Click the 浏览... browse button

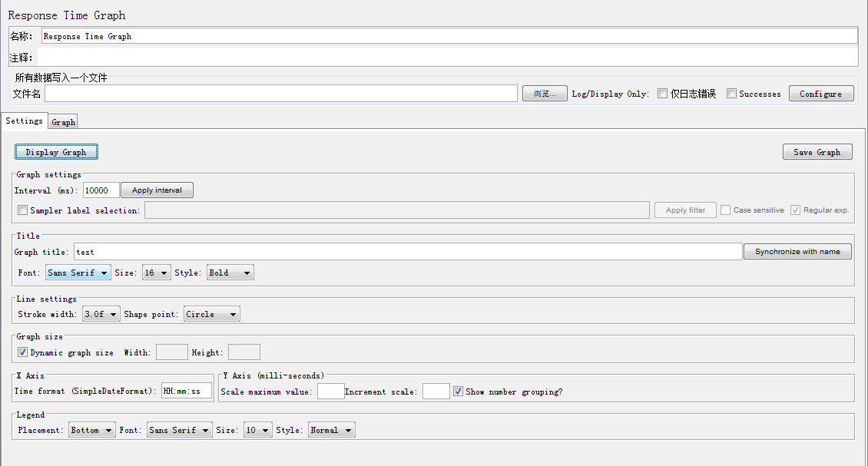(x=545, y=94)
